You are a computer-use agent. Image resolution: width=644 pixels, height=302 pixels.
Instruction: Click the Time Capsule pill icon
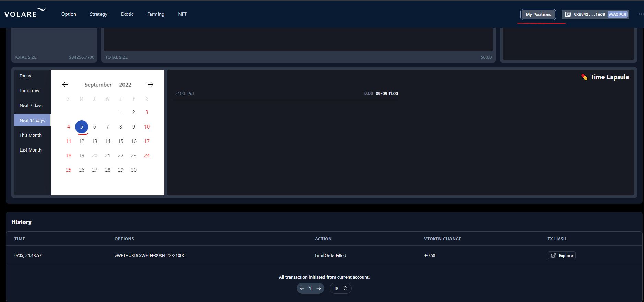point(584,77)
